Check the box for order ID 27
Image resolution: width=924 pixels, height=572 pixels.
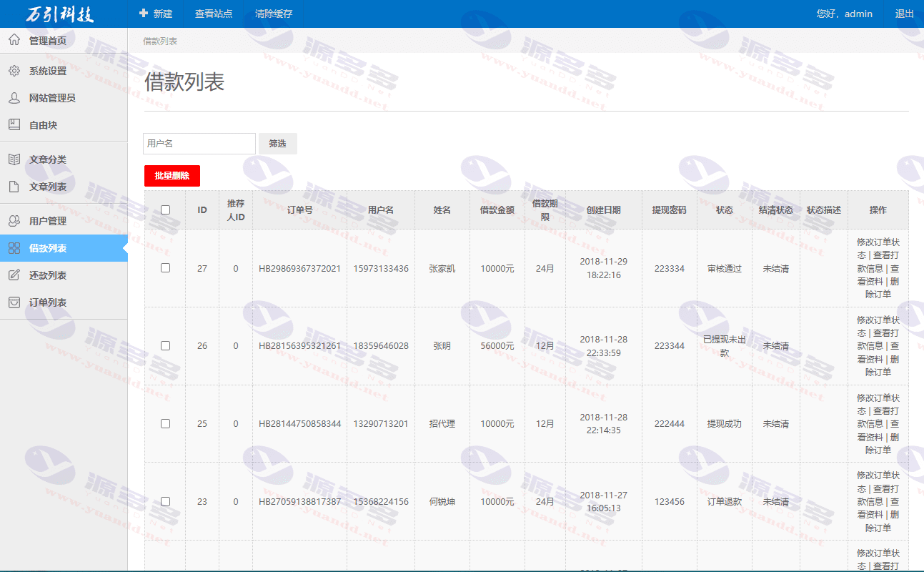click(x=165, y=268)
